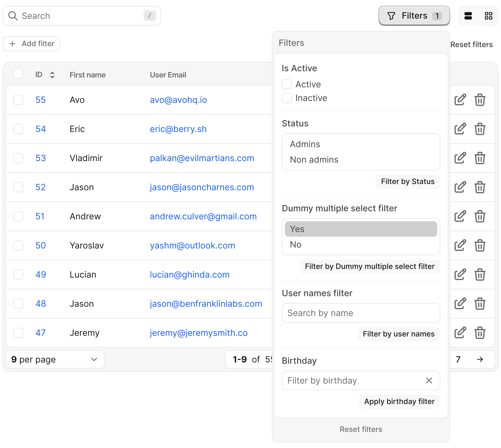The width and height of the screenshot is (501, 448).
Task: Go to next page arrow
Action: (x=480, y=359)
